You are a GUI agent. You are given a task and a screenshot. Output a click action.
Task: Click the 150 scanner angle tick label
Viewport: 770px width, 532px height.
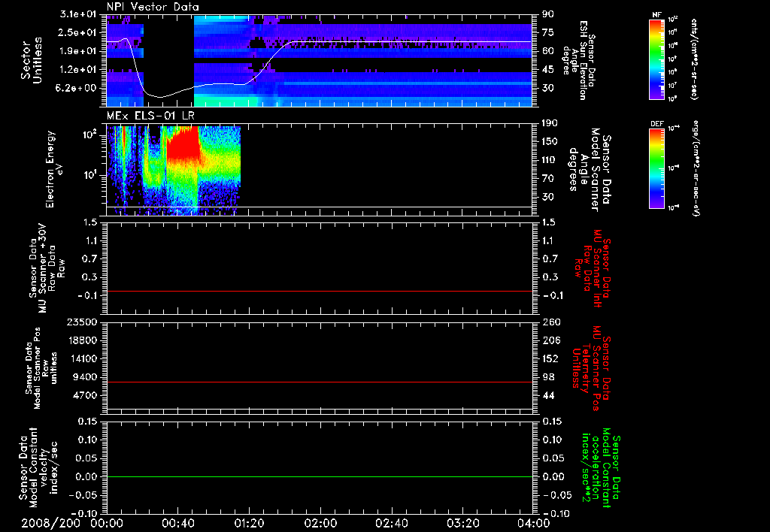550,142
